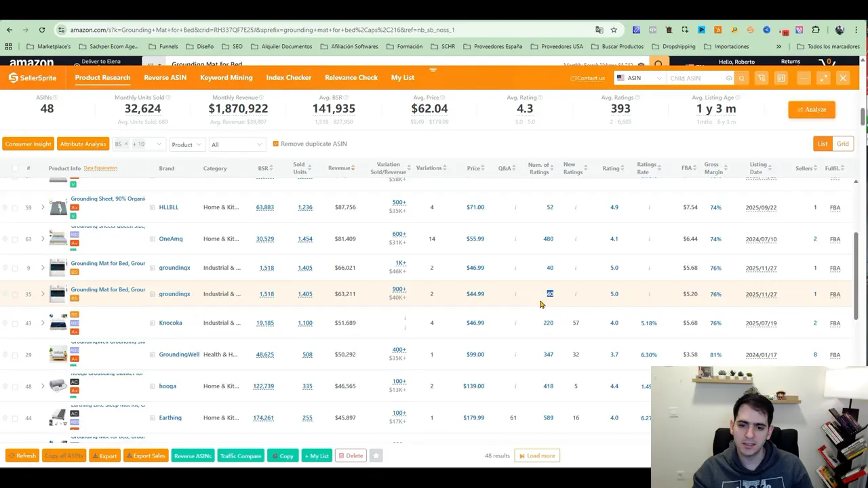Expand SellerSprite panel with the fullscreen arrows icon

tap(823, 78)
